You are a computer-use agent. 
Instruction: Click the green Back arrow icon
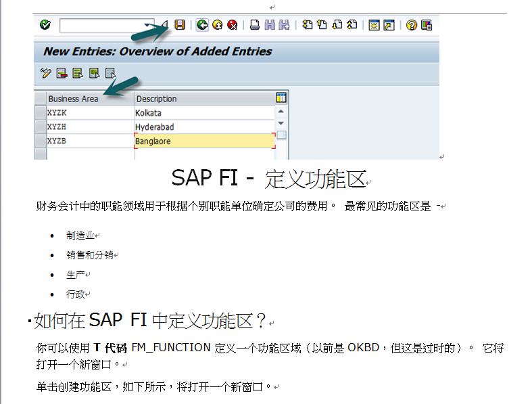(202, 25)
